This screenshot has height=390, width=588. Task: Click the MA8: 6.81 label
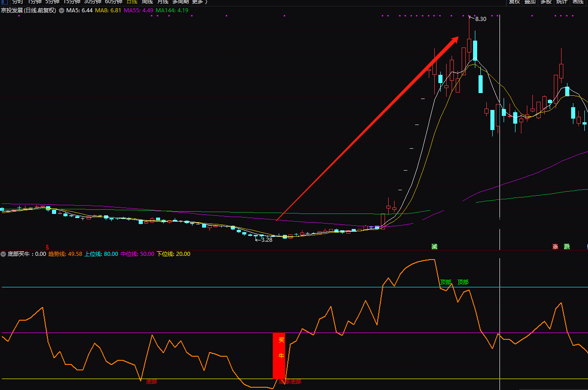click(x=108, y=10)
